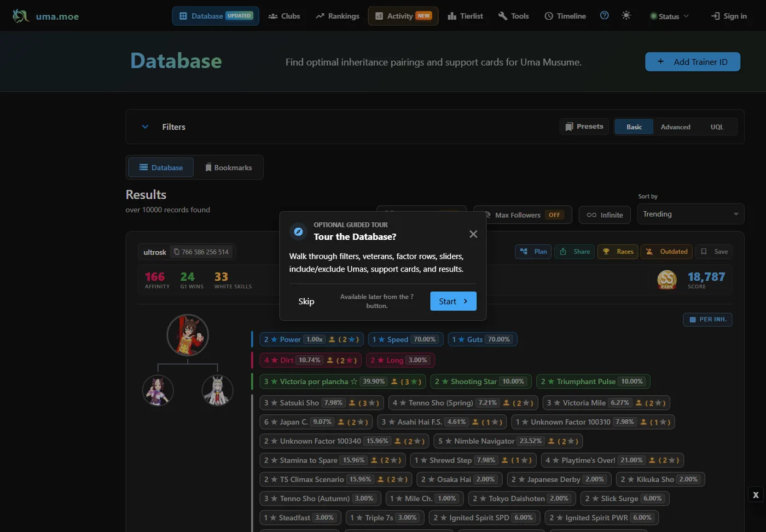Click the ultrosk trainer name
Image resolution: width=766 pixels, height=532 pixels.
coord(154,252)
